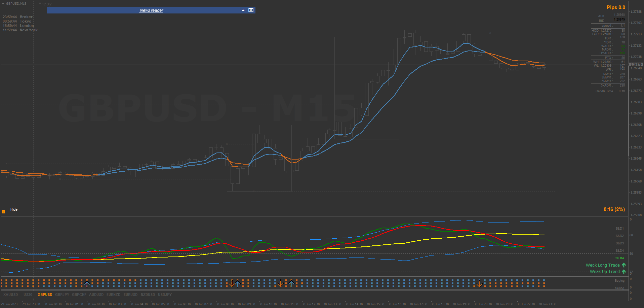
Task: Click the WH: 1.27593 row
Action: point(609,62)
